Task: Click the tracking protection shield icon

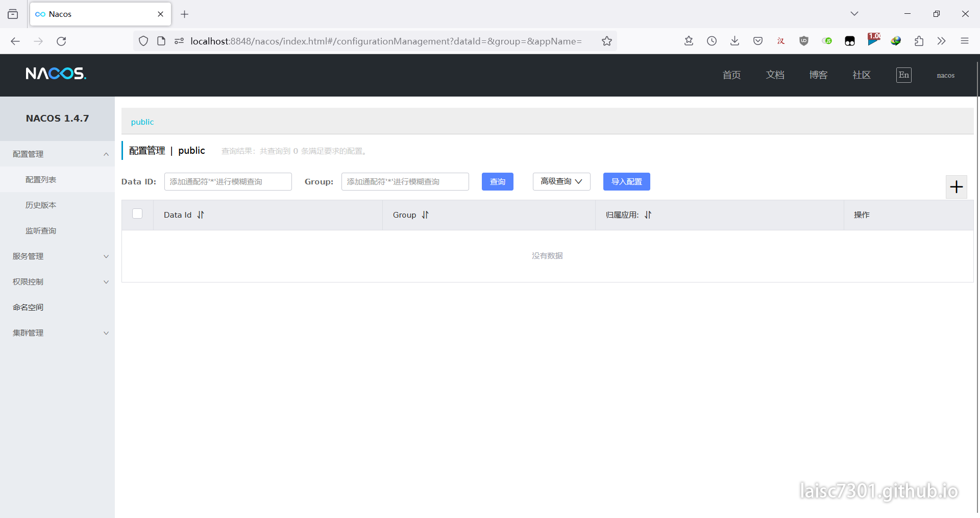Action: pos(143,41)
